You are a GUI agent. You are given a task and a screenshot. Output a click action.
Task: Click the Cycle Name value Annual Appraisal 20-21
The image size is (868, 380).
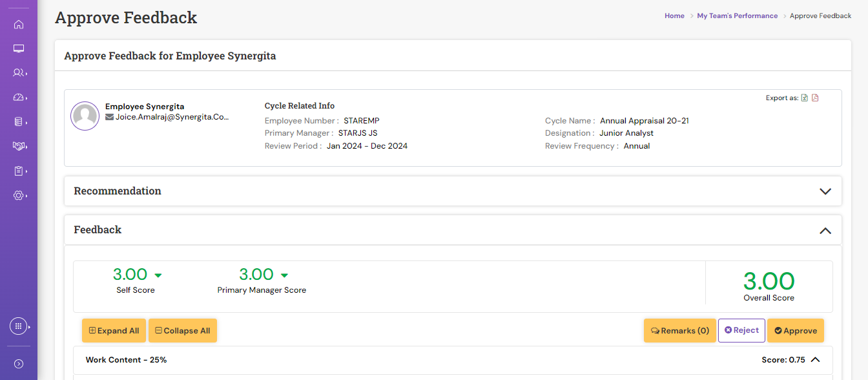[645, 121]
